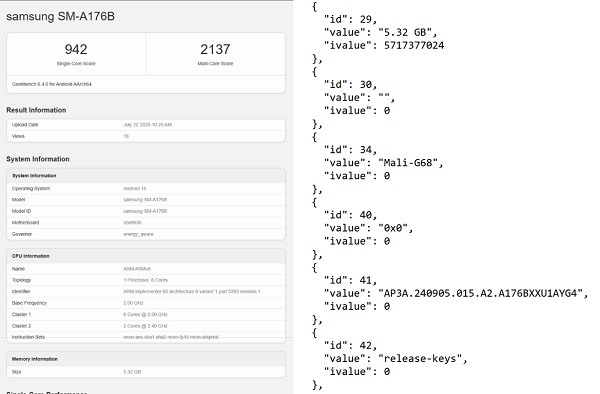Click the AP3A.240905.015 build string value
Image resolution: width=600 pixels, height=394 pixels.
[480, 293]
